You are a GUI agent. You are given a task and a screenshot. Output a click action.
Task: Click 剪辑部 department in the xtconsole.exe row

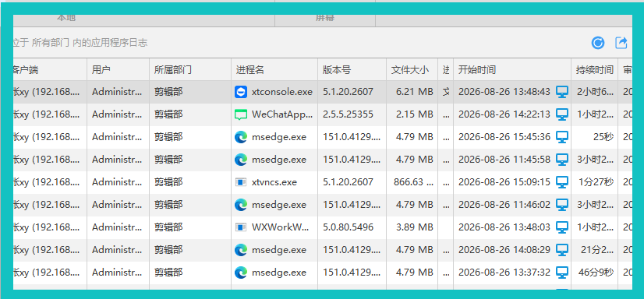[x=168, y=92]
